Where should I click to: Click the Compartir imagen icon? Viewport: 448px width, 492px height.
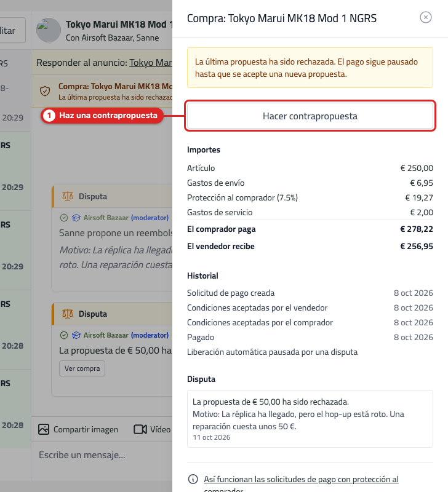coord(44,429)
